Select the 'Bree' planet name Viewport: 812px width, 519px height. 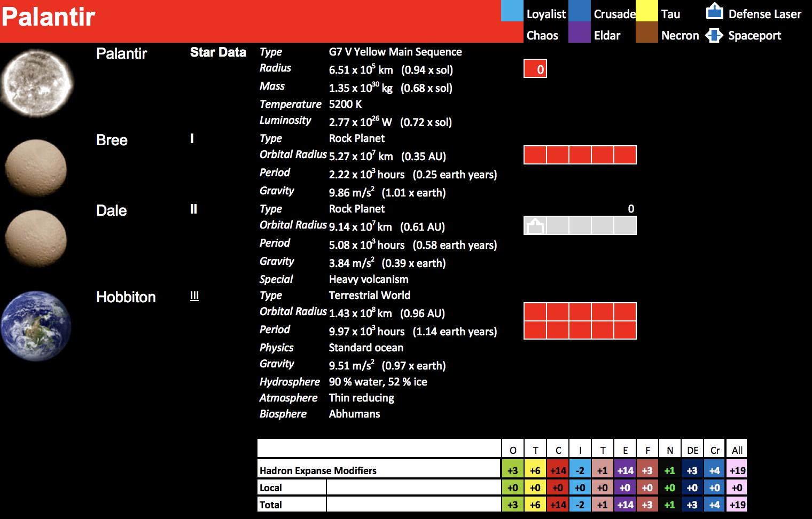pyautogui.click(x=112, y=140)
